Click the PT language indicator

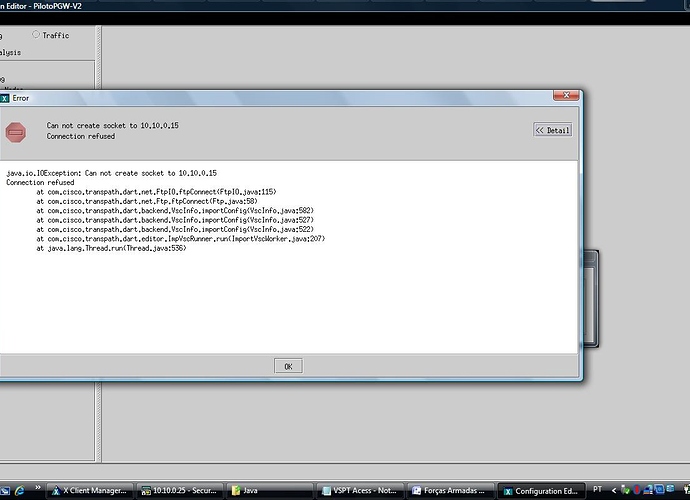[x=597, y=489]
